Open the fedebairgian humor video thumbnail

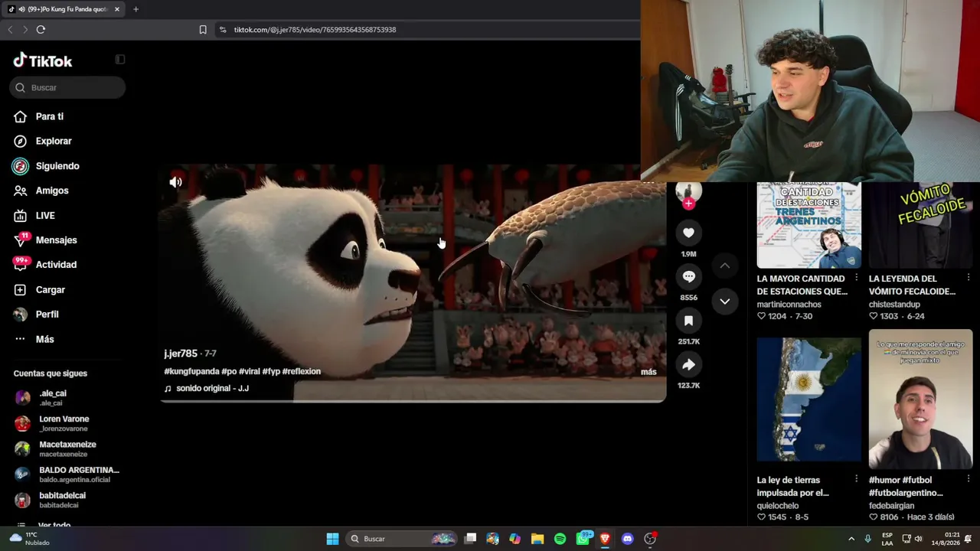(920, 399)
